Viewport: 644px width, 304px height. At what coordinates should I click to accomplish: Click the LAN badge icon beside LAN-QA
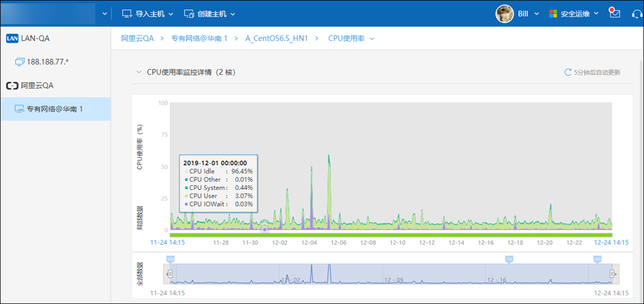[11, 38]
